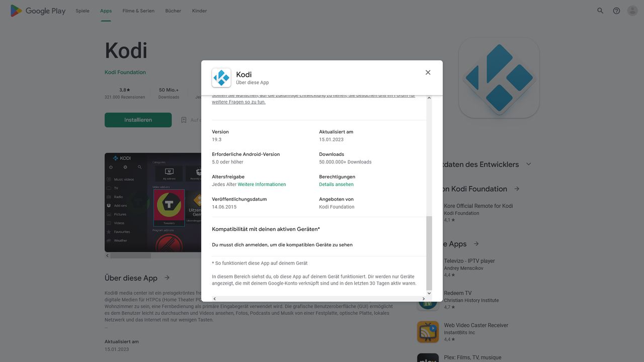Open the Kodi Foundation developer link
This screenshot has width=644, height=362.
(x=125, y=72)
